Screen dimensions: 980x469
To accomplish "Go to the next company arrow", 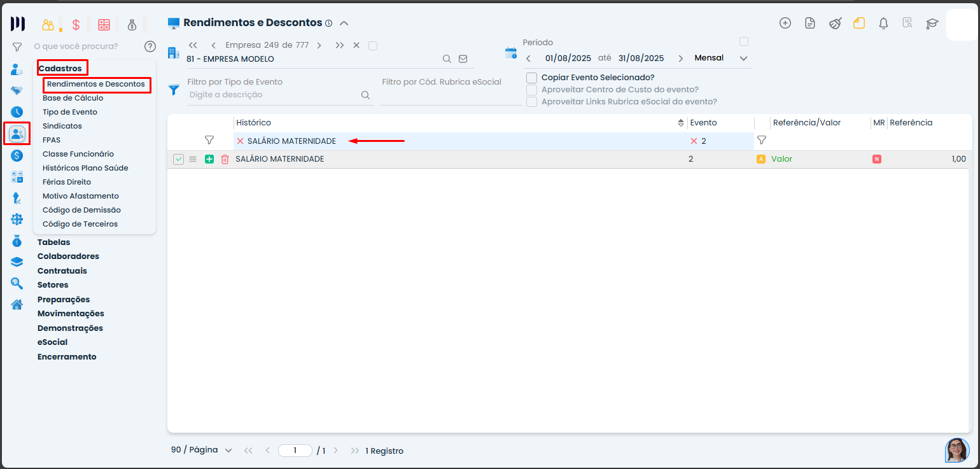I will [319, 45].
